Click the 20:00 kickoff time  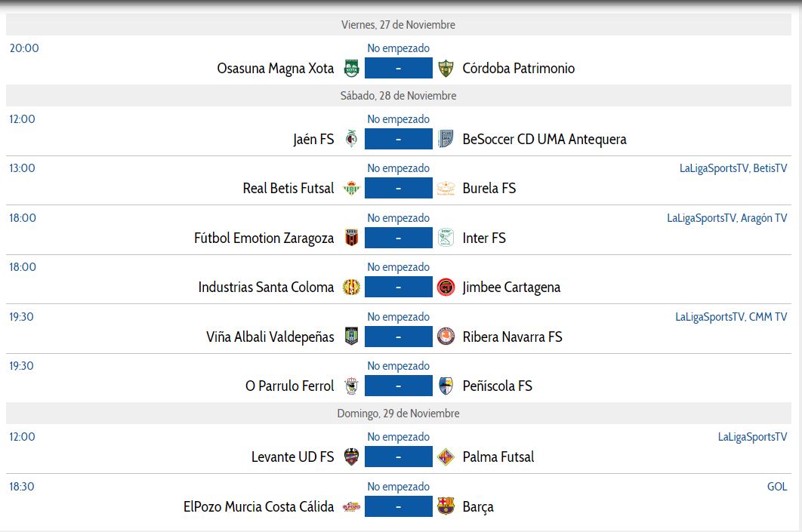pos(24,48)
